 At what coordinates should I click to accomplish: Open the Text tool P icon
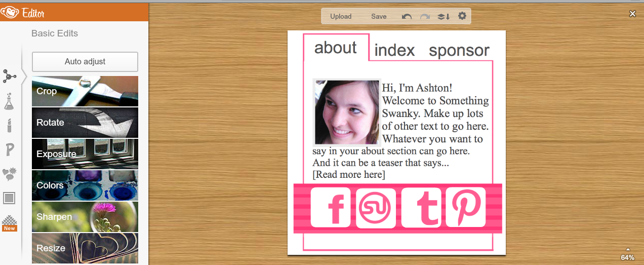pyautogui.click(x=9, y=149)
